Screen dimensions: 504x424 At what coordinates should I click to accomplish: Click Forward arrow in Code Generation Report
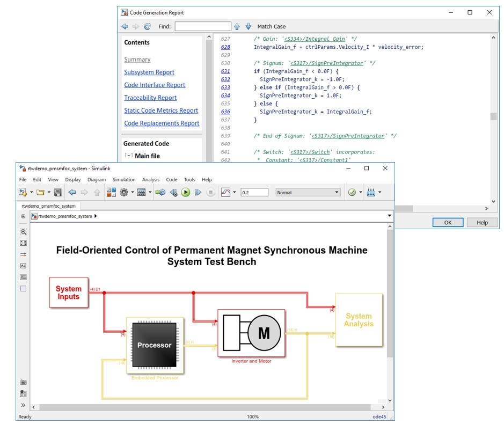coord(136,26)
